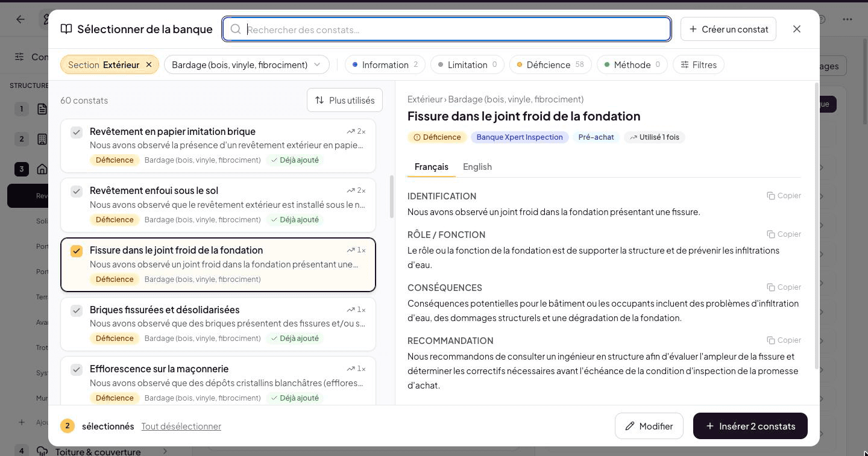Click the Pré-achat tag
Image resolution: width=868 pixels, height=456 pixels.
pyautogui.click(x=596, y=137)
